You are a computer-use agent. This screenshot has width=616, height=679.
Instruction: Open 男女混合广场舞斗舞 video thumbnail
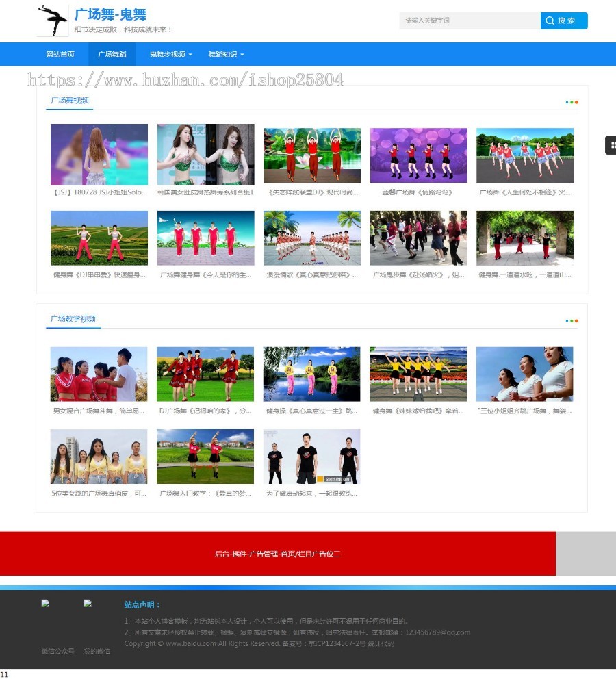tap(99, 374)
